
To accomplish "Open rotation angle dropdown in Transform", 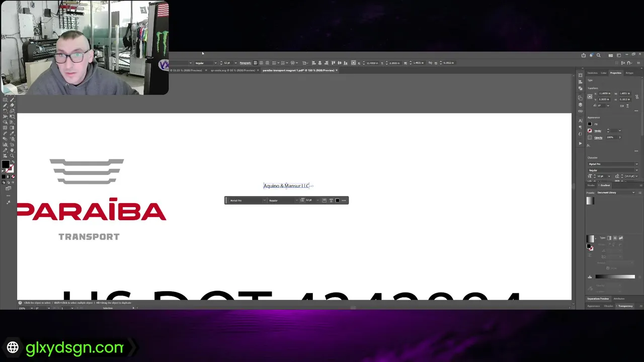I will click(x=608, y=106).
